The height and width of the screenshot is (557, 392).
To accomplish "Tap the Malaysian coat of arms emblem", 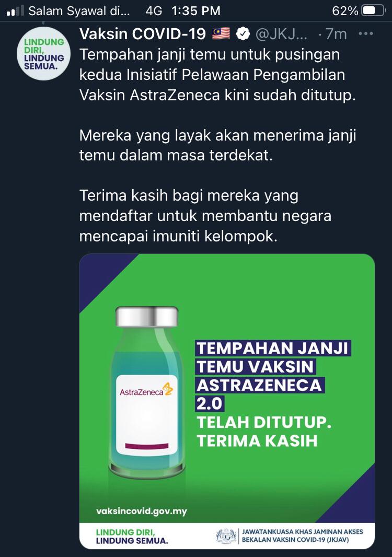I will [226, 536].
